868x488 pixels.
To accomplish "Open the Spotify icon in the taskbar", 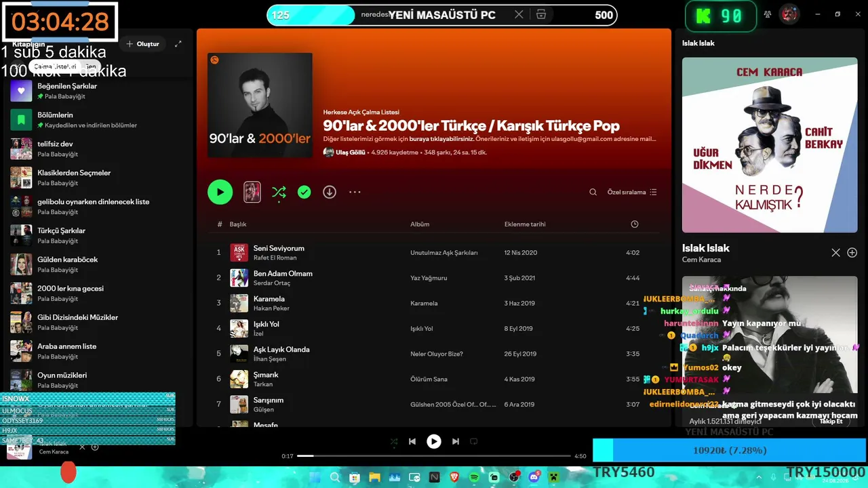I will point(474,477).
